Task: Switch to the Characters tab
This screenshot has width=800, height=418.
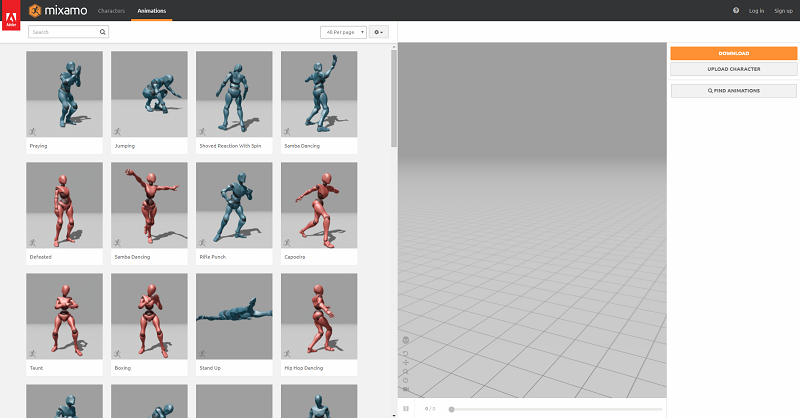Action: pyautogui.click(x=111, y=11)
